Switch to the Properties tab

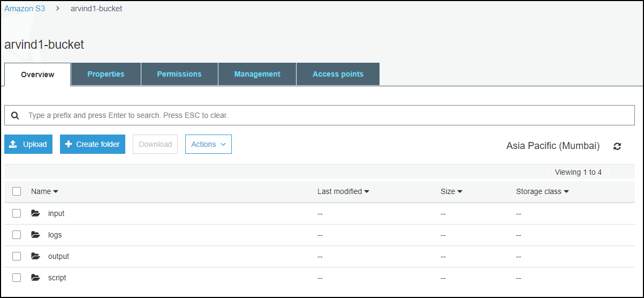pos(106,74)
